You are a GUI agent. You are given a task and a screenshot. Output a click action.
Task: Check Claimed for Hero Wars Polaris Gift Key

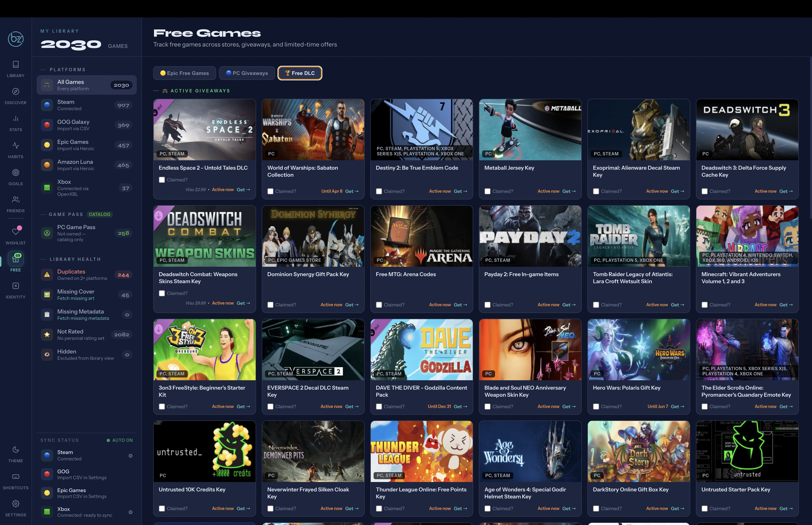pos(596,407)
